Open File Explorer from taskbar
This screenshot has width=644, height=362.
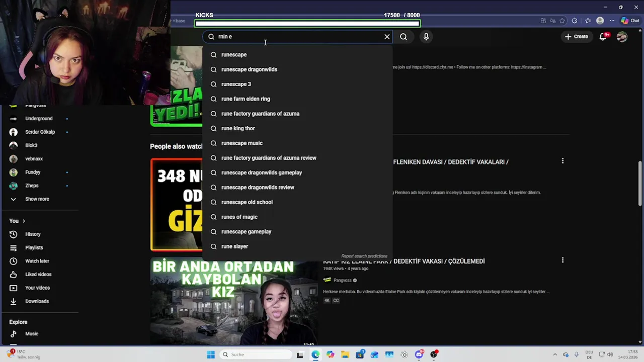coord(345,354)
